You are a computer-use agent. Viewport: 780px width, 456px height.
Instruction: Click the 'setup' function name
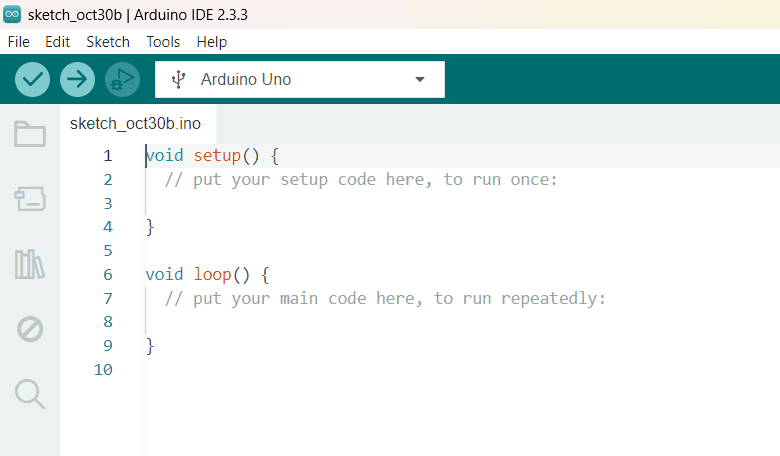tap(217, 156)
